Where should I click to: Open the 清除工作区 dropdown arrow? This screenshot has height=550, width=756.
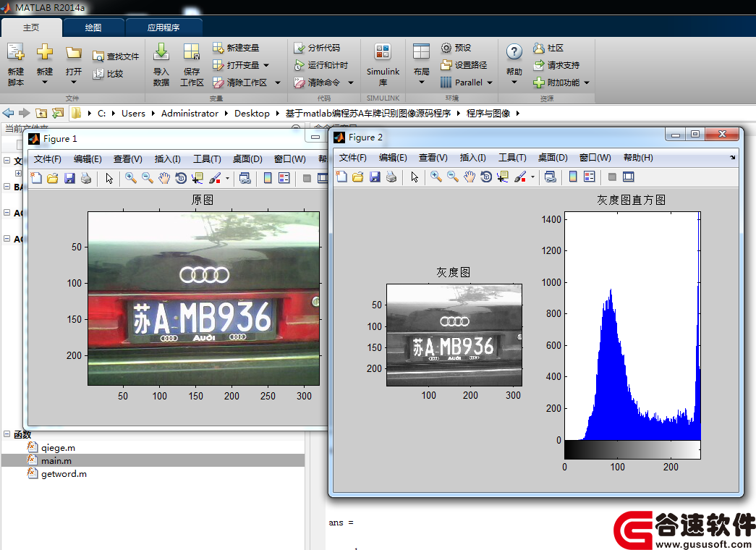pyautogui.click(x=278, y=82)
